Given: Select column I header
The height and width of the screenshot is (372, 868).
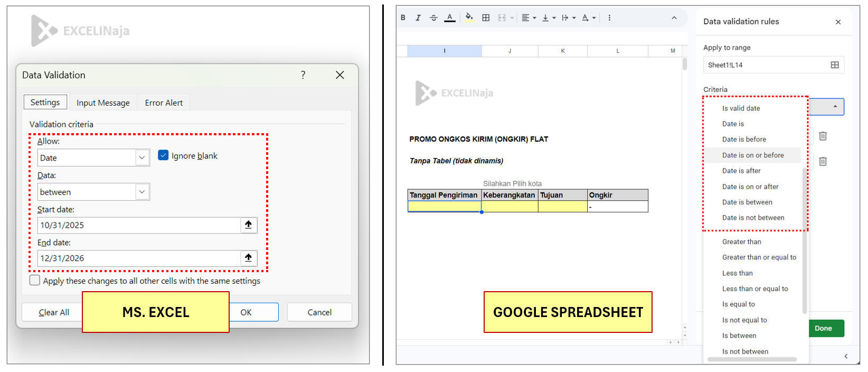Looking at the screenshot, I should [445, 51].
